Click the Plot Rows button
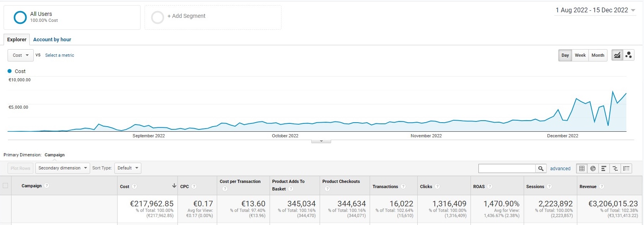Viewport: 644px width, 225px height. pyautogui.click(x=21, y=168)
